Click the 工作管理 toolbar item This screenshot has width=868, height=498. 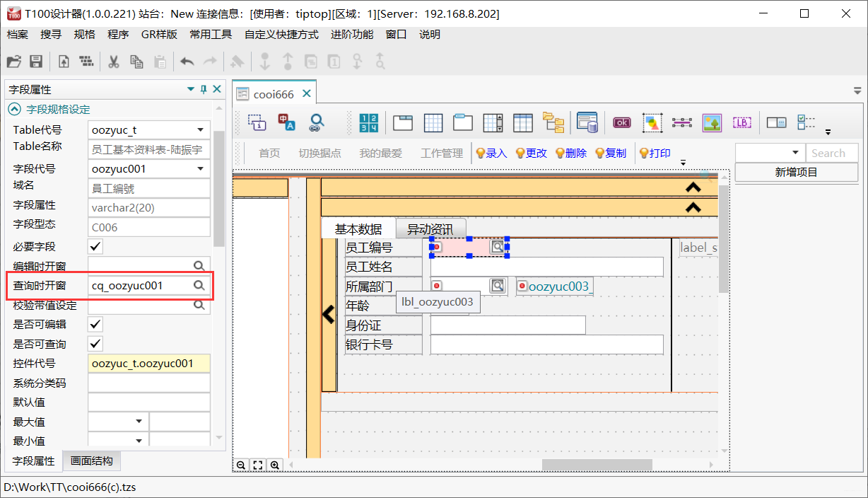tap(442, 153)
